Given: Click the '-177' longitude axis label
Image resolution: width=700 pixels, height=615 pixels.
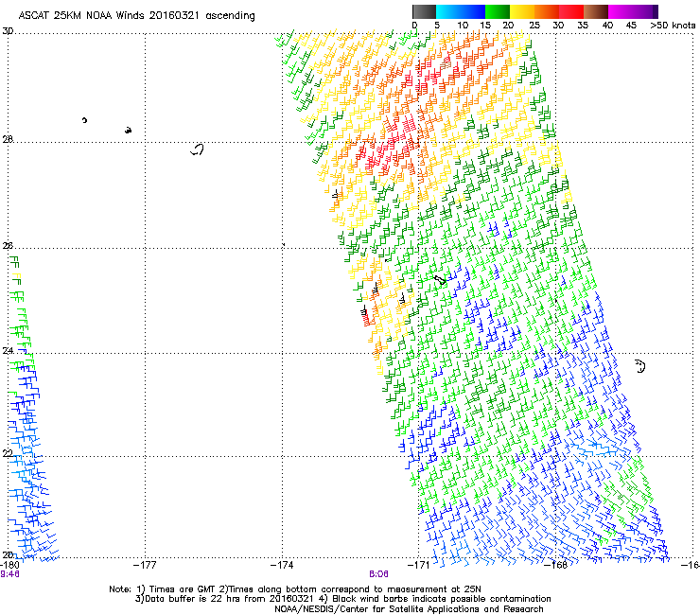Looking at the screenshot, I should [x=145, y=565].
